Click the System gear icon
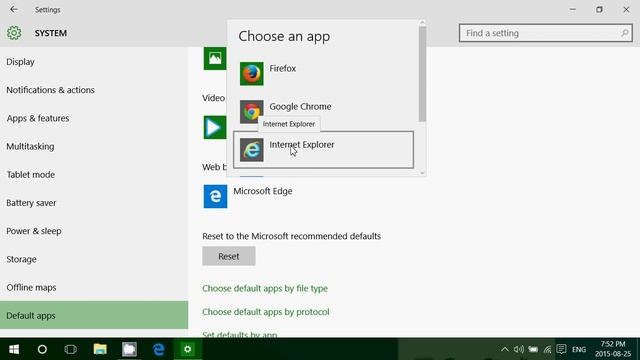The image size is (640, 360). pyautogui.click(x=14, y=33)
